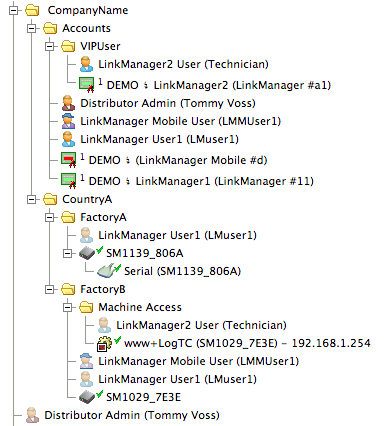
Task: Click the FactoryB folder icon
Action: 68,289
